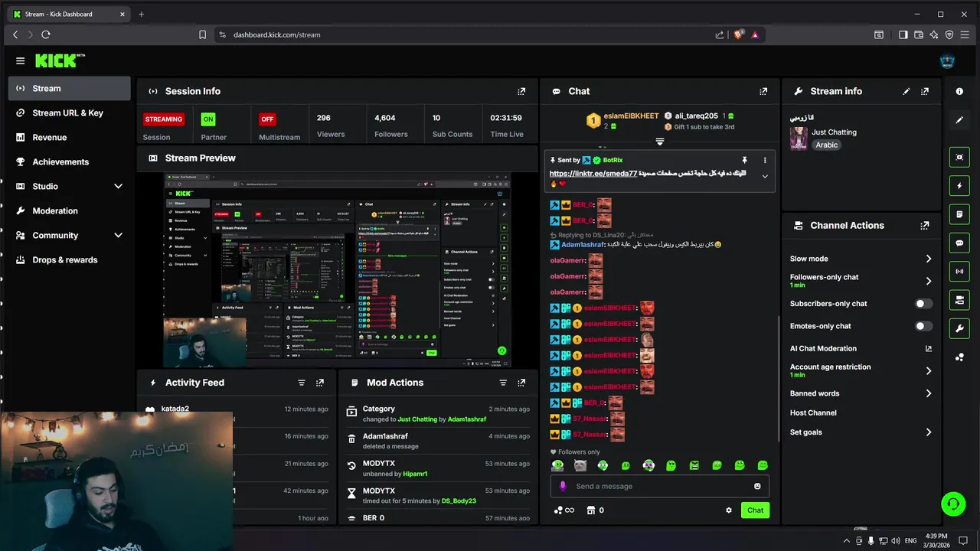Go to Stream in sidebar

click(70, 88)
